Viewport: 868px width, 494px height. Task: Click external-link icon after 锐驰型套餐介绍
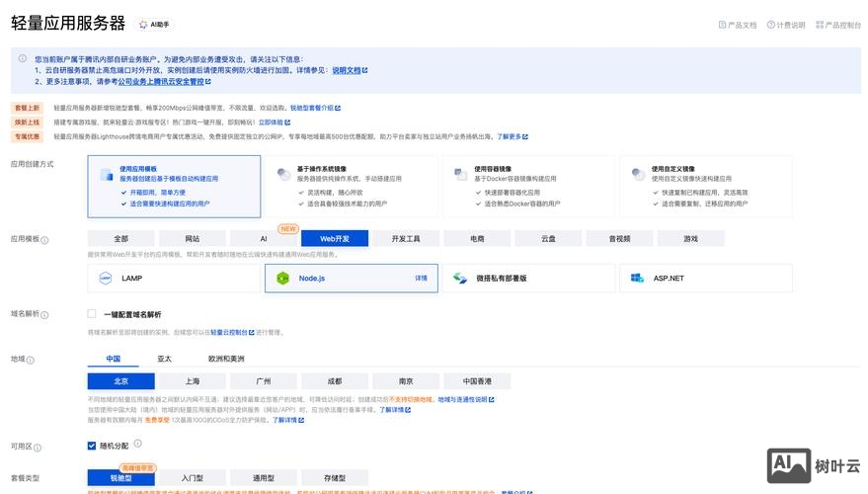338,108
